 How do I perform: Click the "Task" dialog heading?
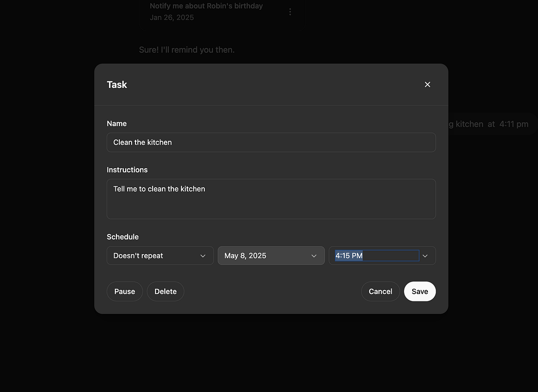[117, 85]
